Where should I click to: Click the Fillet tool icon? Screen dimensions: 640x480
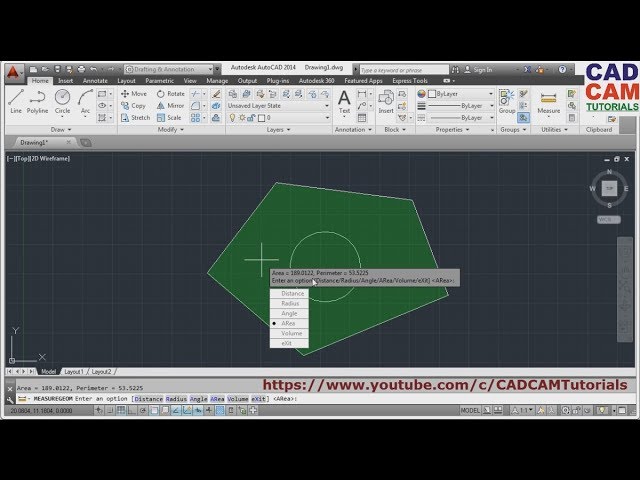(x=196, y=106)
